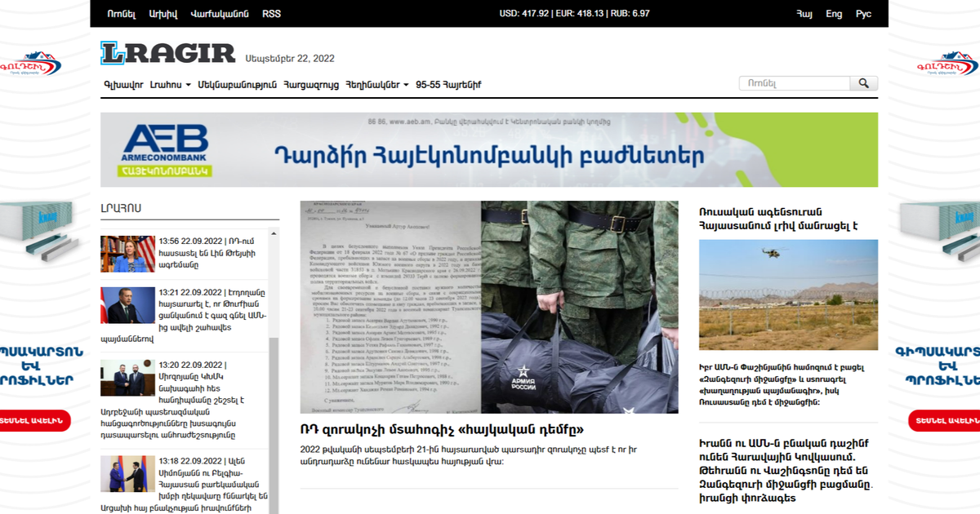Click the left ՏԵՍՆԵԼ ԱՎԵԼԻՆ button
Image resolution: width=980 pixels, height=514 pixels.
pyautogui.click(x=36, y=421)
